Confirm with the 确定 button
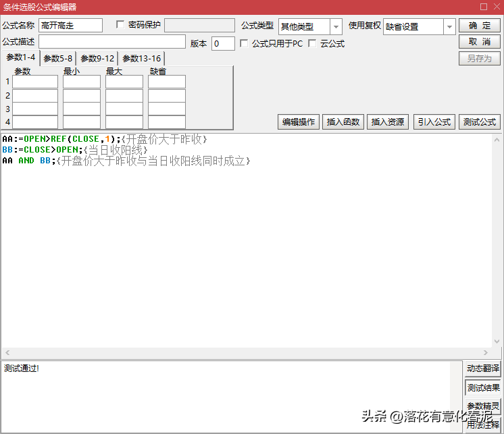This screenshot has width=504, height=434. [x=479, y=26]
